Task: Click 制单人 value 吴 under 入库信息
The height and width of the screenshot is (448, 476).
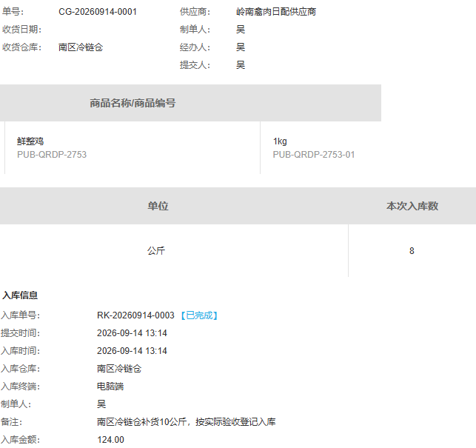Action: pyautogui.click(x=101, y=404)
